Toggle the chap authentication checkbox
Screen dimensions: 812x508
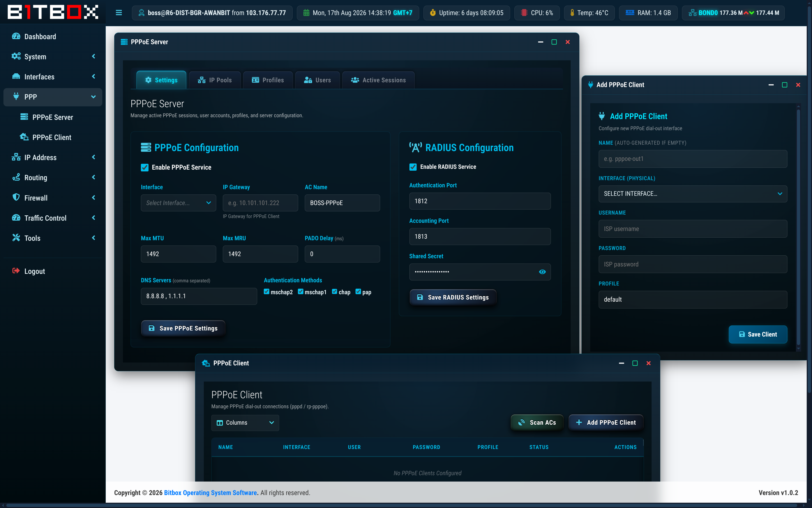tap(335, 292)
